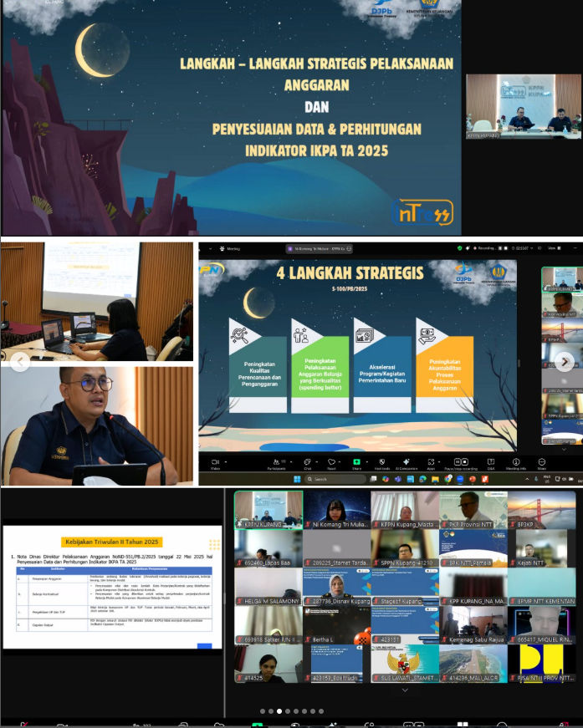The image size is (583, 728).
Task: Expand gallery with down chevron below participants
Action: click(x=405, y=690)
